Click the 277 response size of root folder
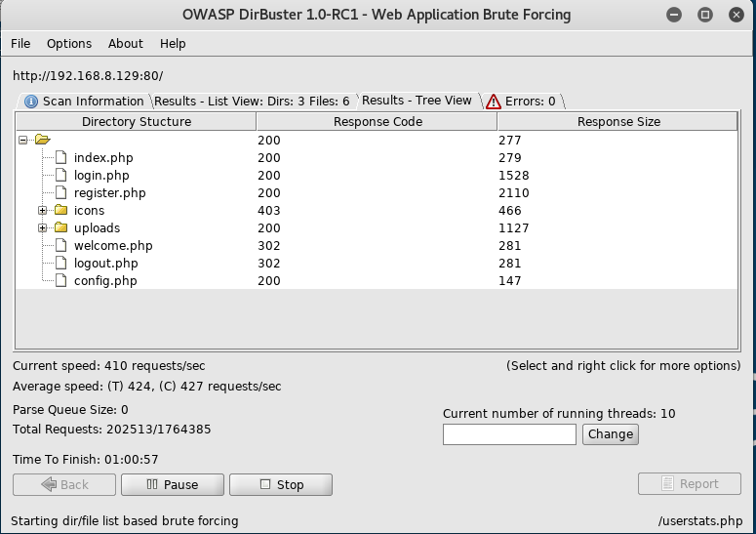 pos(509,140)
